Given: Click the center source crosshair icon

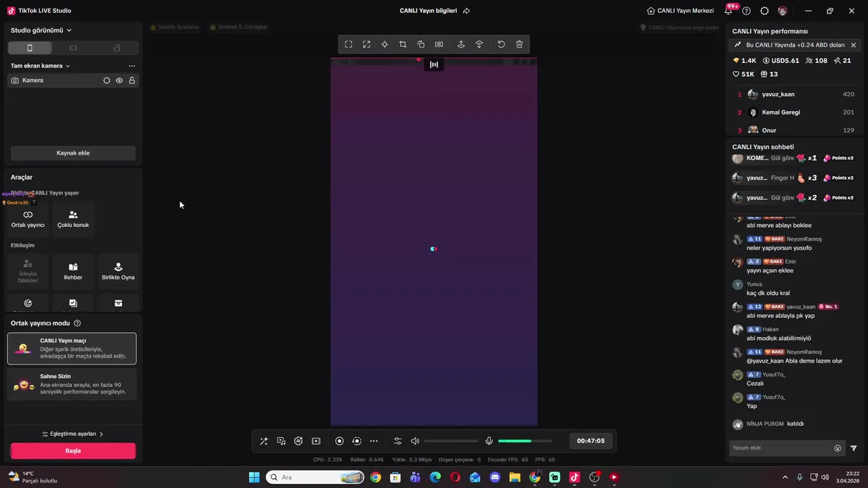Looking at the screenshot, I should (x=384, y=44).
